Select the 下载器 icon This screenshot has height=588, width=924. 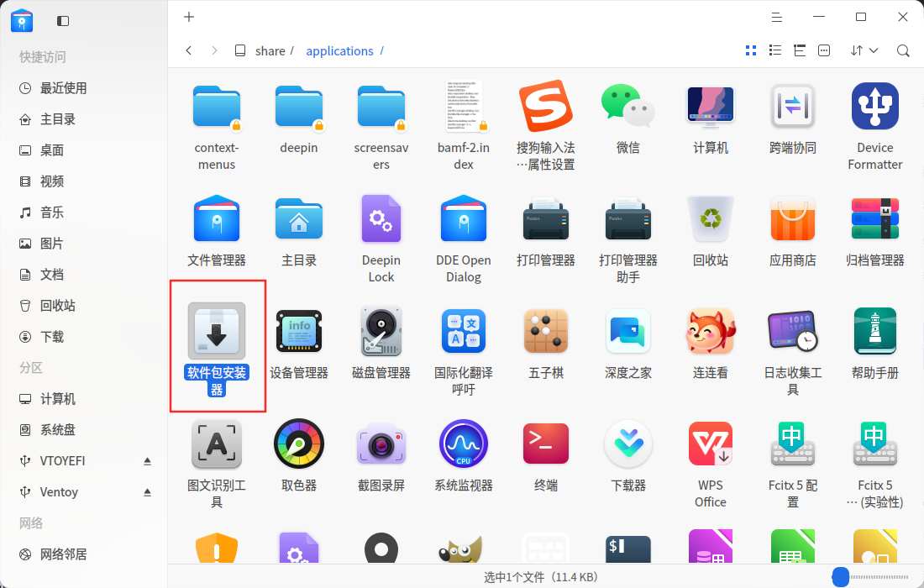coord(628,444)
